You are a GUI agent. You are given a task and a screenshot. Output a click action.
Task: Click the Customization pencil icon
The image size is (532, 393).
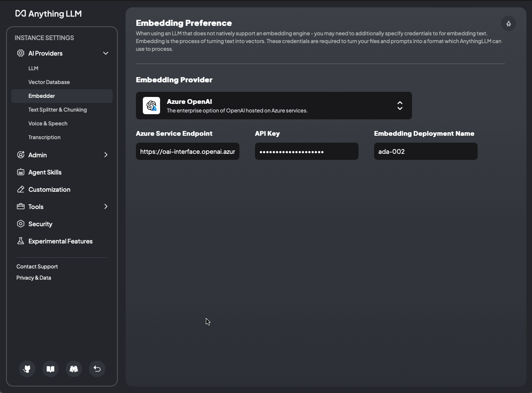[21, 189]
